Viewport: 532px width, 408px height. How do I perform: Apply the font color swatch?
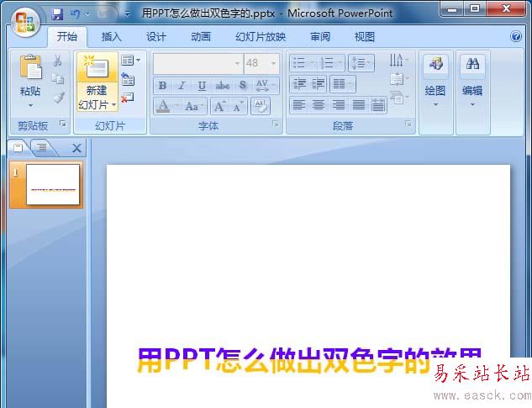163,106
